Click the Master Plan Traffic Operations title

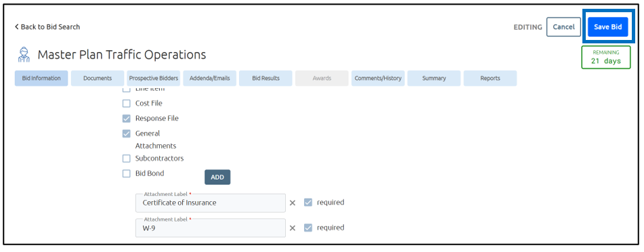122,55
